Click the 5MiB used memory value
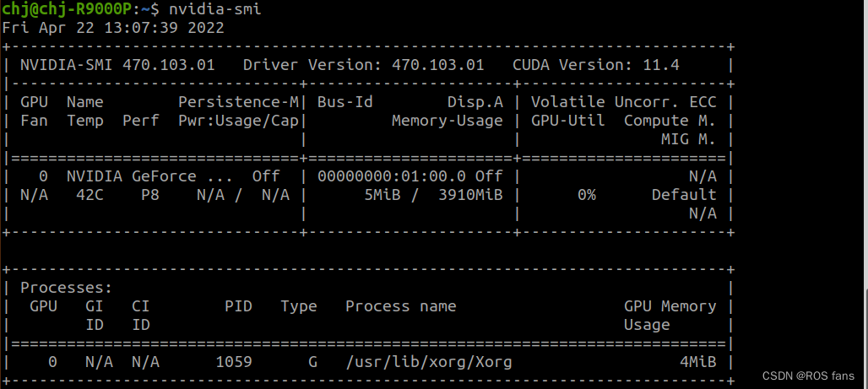868x389 pixels. [382, 195]
